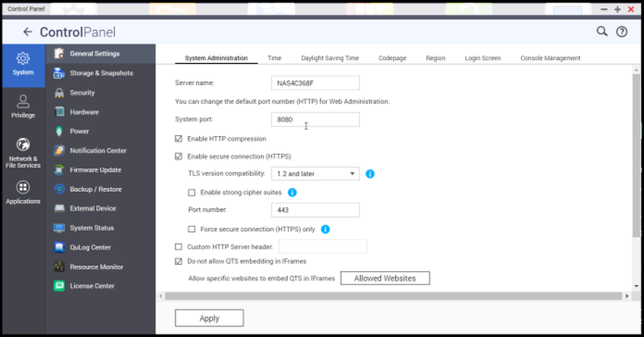The width and height of the screenshot is (644, 337).
Task: Open the Login Screen tab
Action: tap(482, 58)
